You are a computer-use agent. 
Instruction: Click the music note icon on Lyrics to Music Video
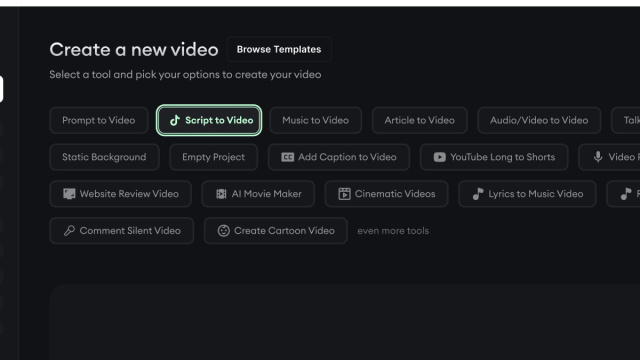(478, 194)
